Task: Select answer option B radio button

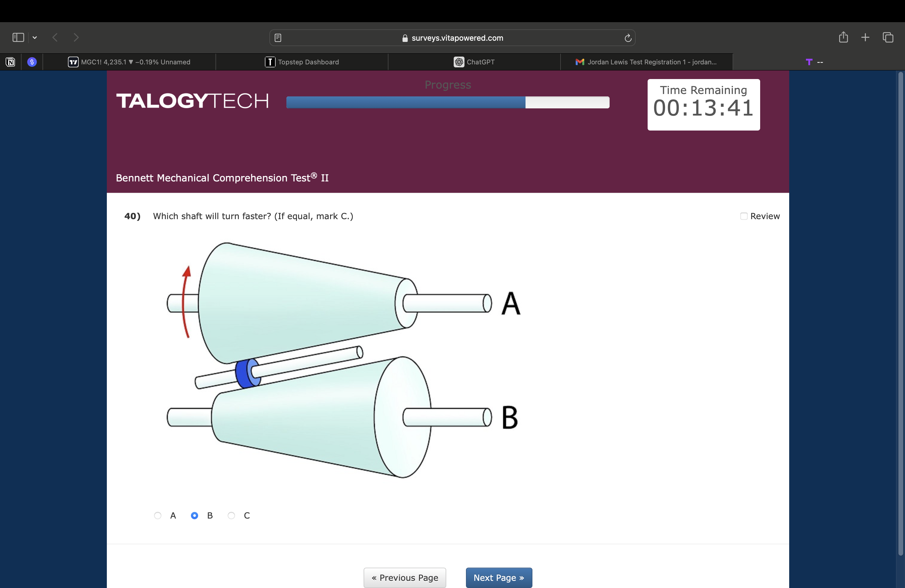Action: (194, 516)
